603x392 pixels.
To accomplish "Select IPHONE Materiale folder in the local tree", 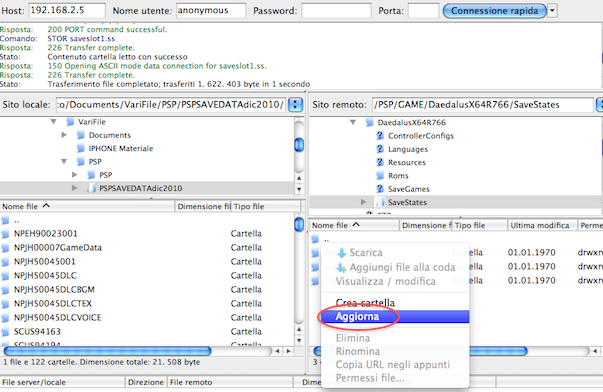I will (x=121, y=148).
